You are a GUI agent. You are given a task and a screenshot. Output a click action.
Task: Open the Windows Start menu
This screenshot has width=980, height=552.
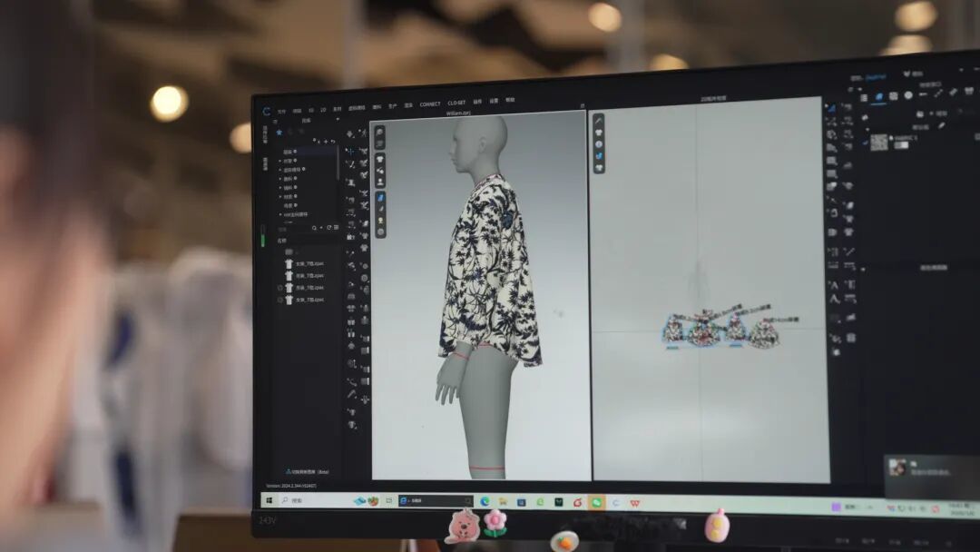pyautogui.click(x=269, y=500)
